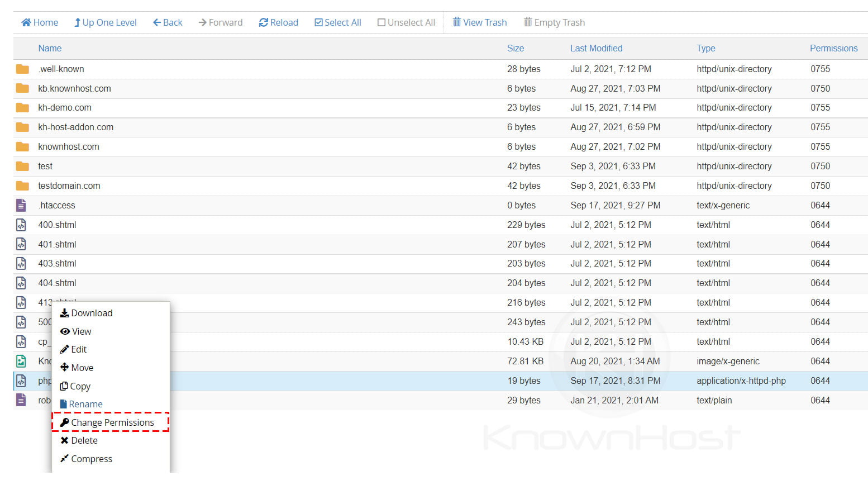Open the folder icon next to knownhost.com
This screenshot has width=868, height=485.
coord(22,146)
